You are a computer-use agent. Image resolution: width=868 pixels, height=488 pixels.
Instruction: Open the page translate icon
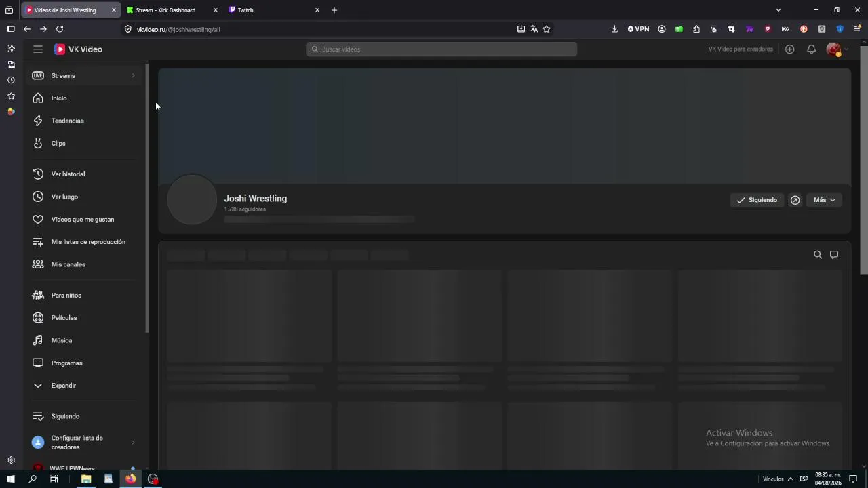pos(534,29)
